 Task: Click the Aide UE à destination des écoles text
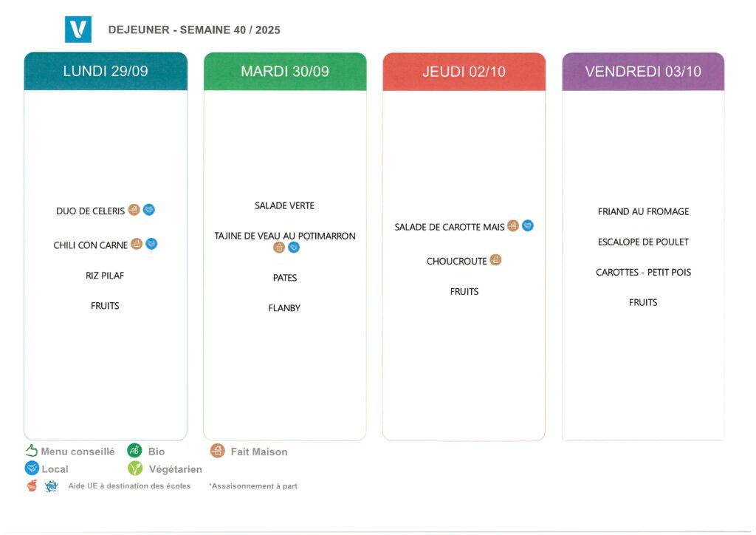click(x=129, y=486)
